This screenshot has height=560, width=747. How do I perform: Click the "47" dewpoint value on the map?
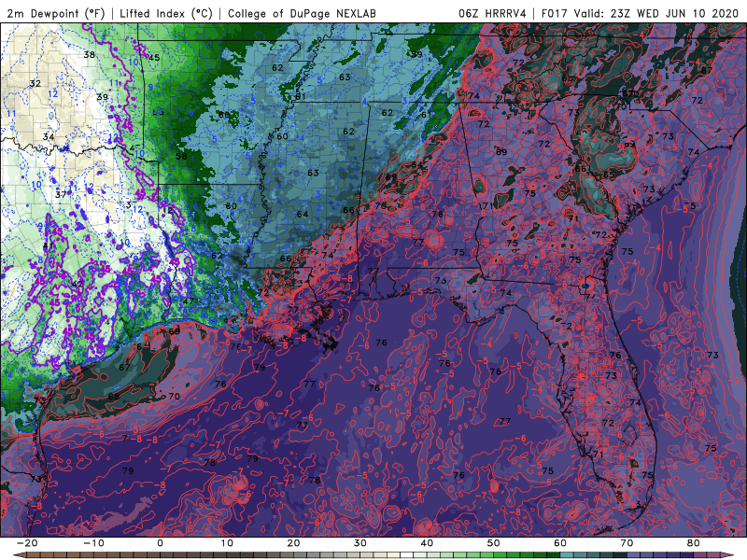(x=189, y=301)
